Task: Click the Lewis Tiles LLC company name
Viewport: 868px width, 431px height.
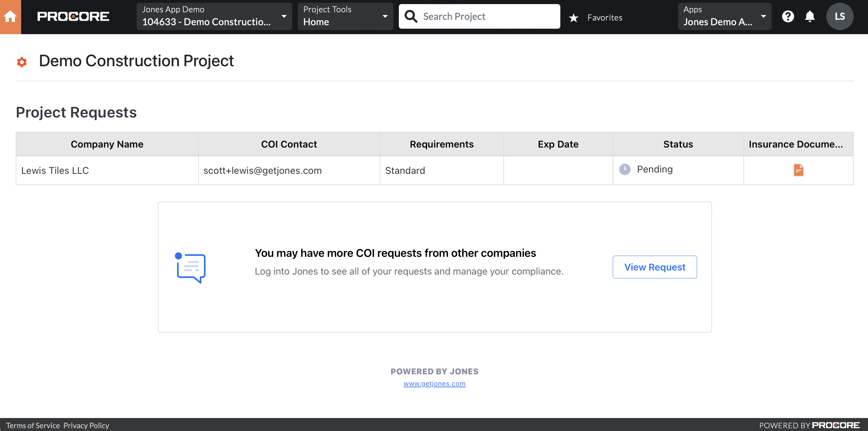Action: coord(54,170)
